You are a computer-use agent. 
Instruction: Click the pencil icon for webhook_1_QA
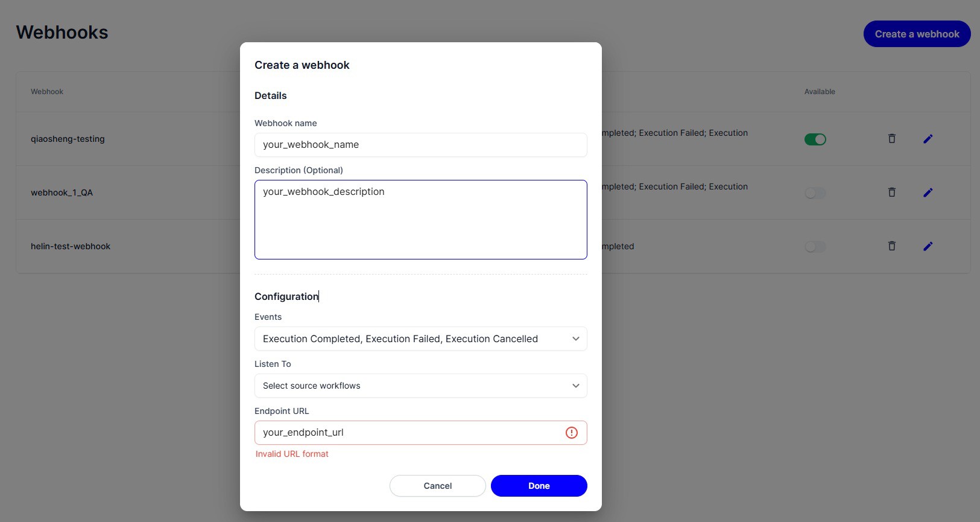pyautogui.click(x=928, y=193)
